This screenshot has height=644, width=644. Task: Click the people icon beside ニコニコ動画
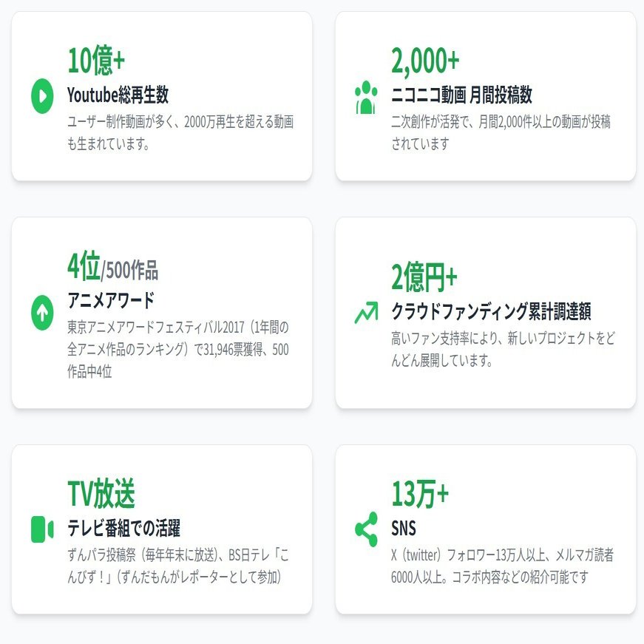tap(365, 96)
